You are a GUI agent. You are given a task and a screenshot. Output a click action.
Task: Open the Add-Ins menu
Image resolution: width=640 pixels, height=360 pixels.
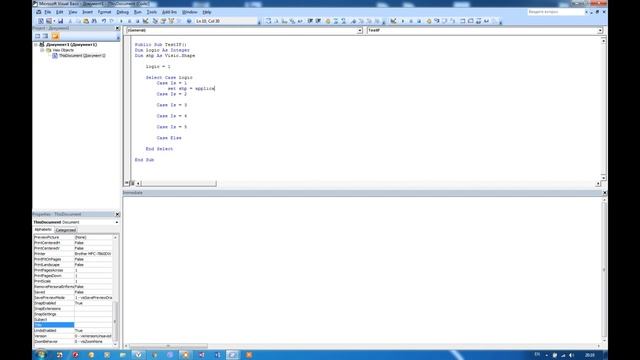pos(169,12)
